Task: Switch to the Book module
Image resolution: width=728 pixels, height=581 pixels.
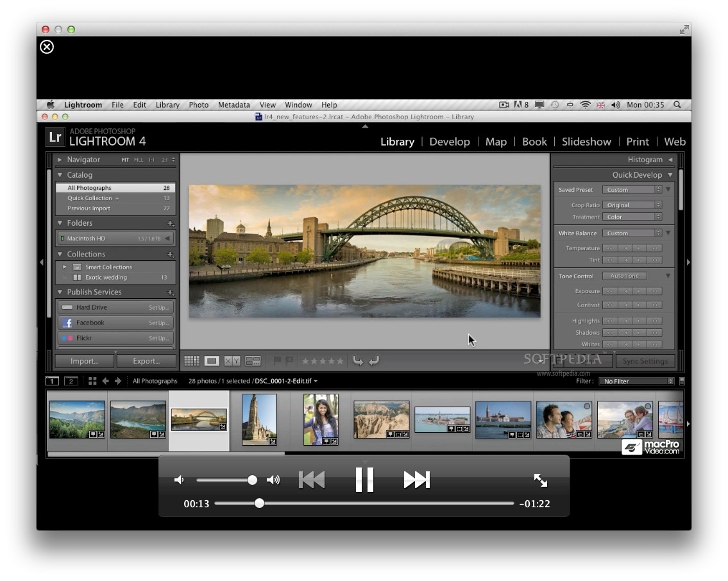Action: click(x=534, y=142)
